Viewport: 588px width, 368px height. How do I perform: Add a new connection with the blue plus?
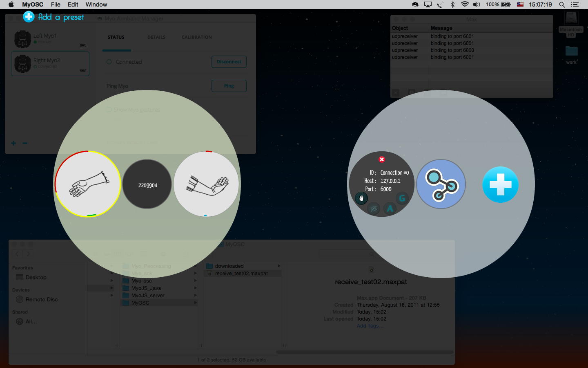pos(501,184)
